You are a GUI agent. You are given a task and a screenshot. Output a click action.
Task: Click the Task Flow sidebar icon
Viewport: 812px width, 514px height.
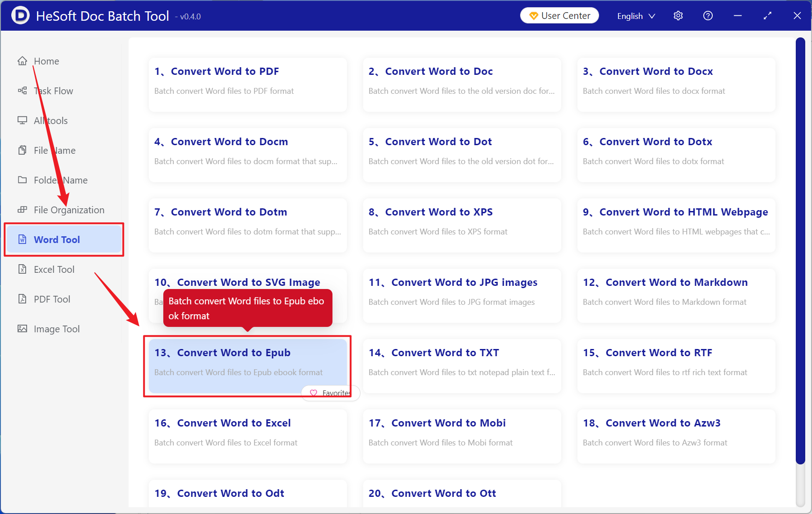click(x=22, y=91)
